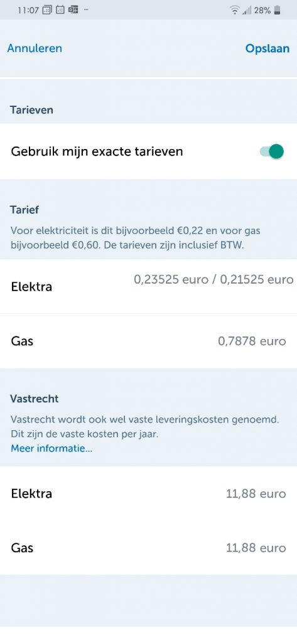The height and width of the screenshot is (644, 297).
Task: Tap the 'Gebruik mijn exacte tarieven' label
Action: coord(97,152)
